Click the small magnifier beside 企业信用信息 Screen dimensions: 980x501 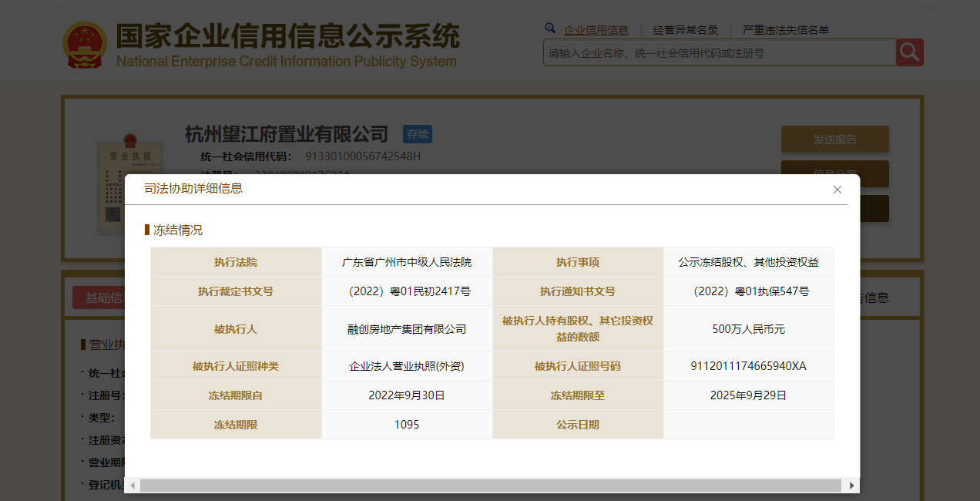550,29
